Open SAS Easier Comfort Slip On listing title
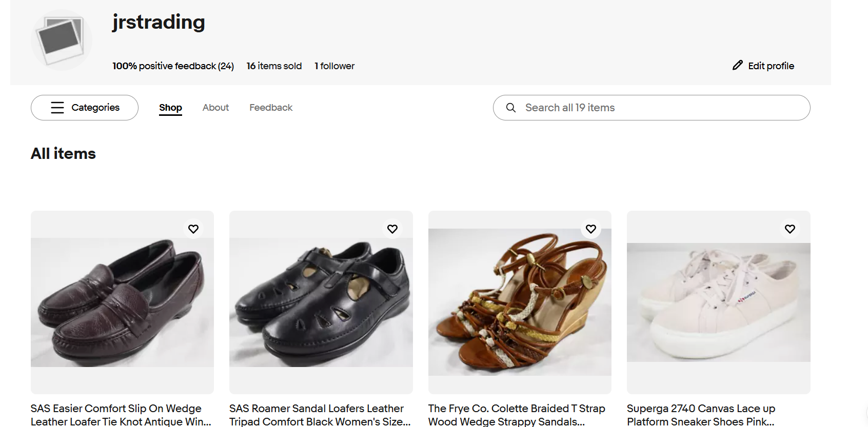Viewport: 868px width, 427px height. click(121, 415)
